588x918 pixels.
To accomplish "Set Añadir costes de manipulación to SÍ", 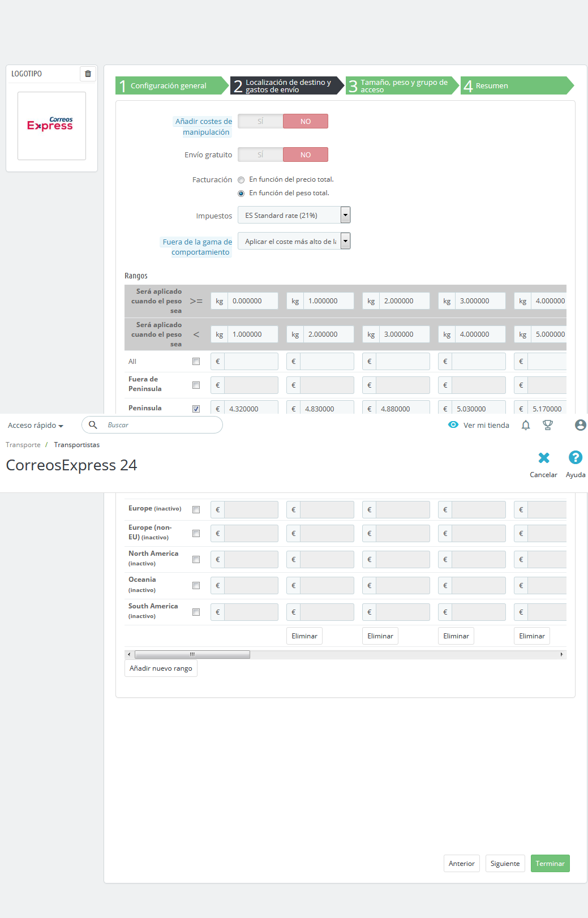I will click(x=260, y=121).
